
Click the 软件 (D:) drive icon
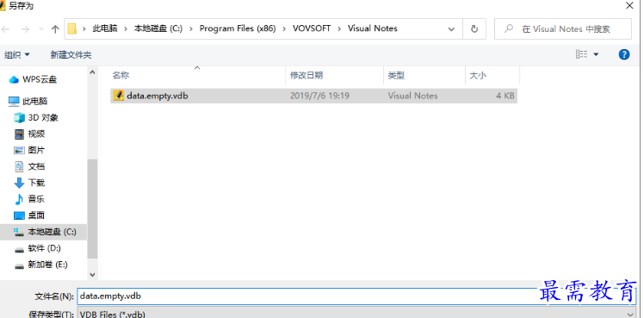coord(19,249)
